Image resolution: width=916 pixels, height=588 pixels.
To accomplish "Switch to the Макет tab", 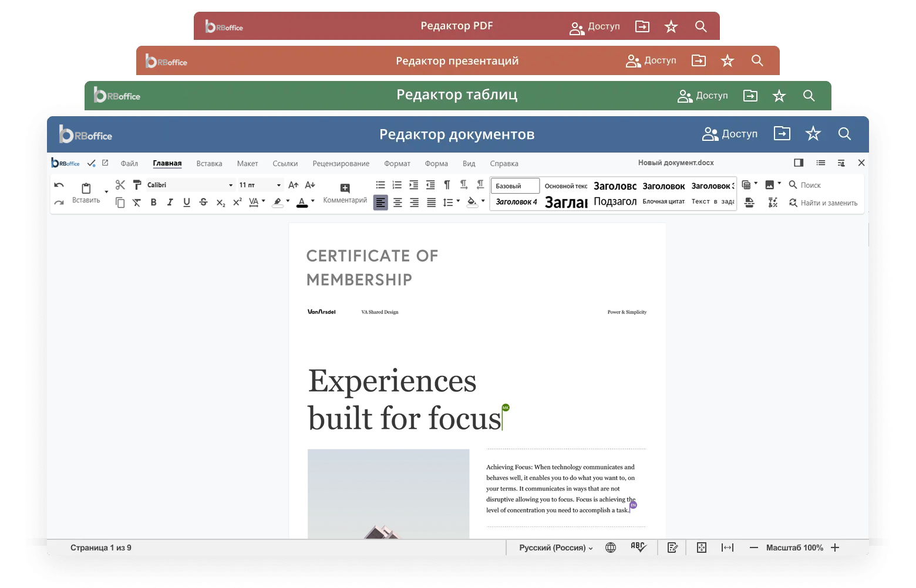I will 247,164.
